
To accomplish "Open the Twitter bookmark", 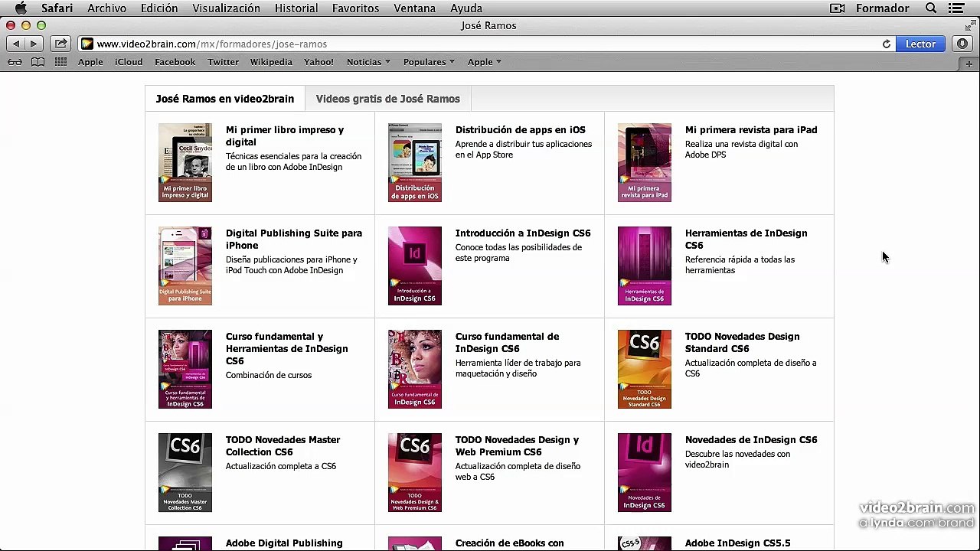I will 223,62.
